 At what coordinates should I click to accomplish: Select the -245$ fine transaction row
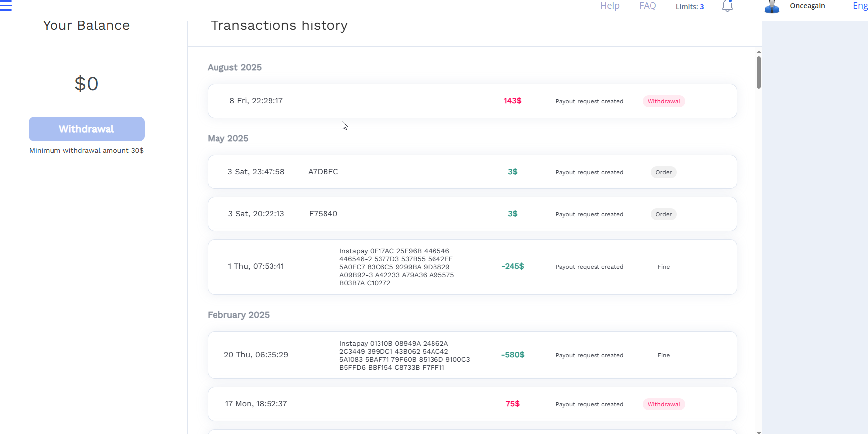(x=472, y=267)
